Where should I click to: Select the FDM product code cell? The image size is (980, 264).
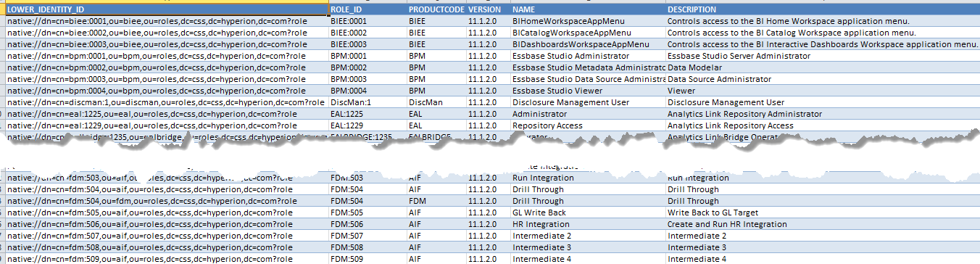(436, 202)
